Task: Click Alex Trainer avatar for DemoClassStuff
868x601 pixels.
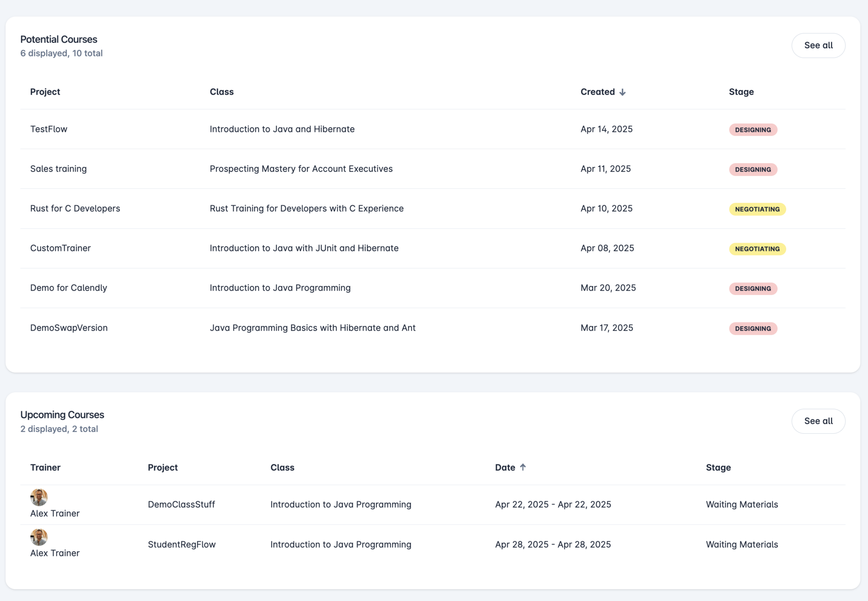Action: tap(39, 497)
